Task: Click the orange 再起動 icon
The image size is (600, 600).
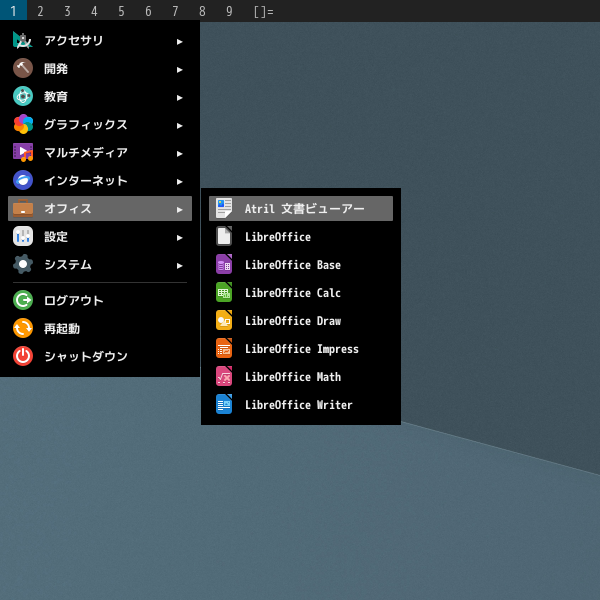Action: coord(23,328)
